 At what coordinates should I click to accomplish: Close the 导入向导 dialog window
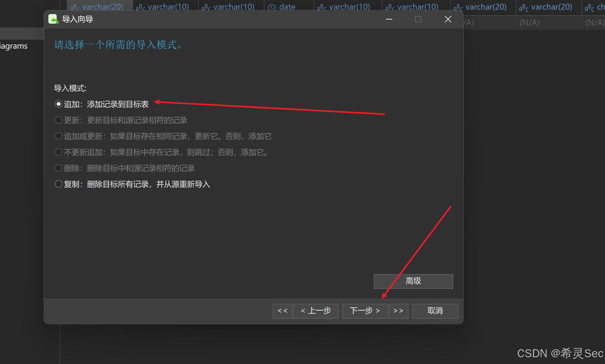pos(448,19)
